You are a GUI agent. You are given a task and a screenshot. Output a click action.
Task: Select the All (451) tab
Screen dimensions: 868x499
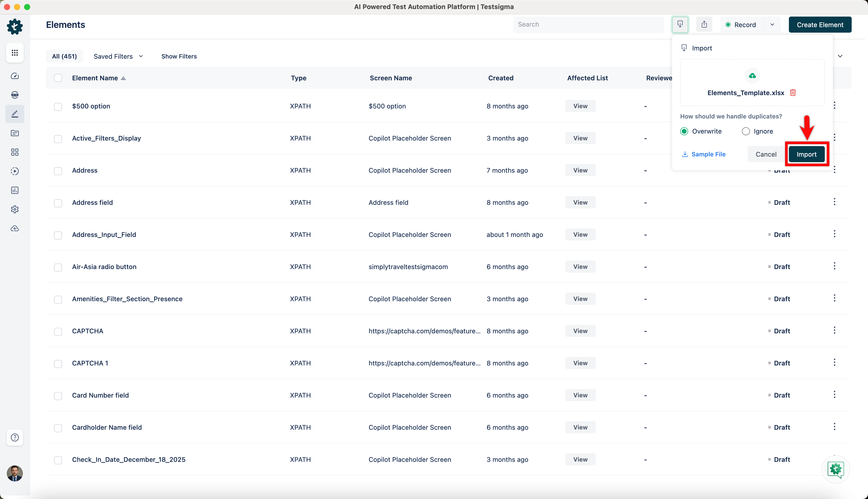(x=65, y=56)
